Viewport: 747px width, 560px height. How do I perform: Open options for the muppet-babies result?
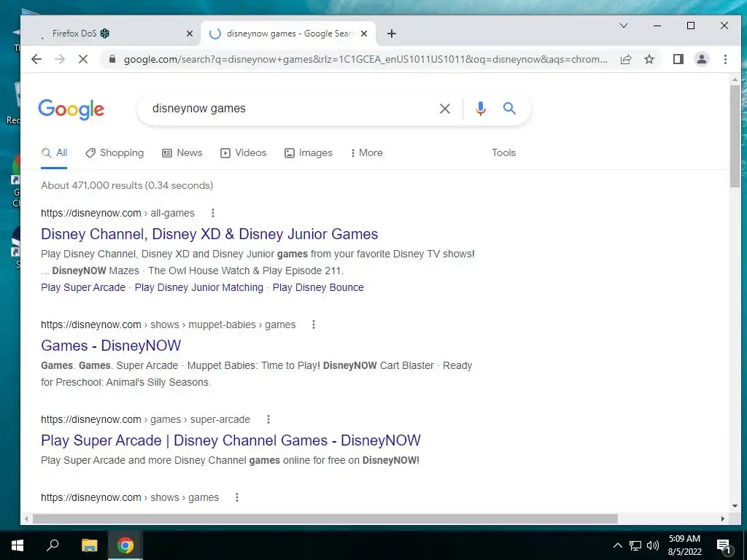coord(314,324)
